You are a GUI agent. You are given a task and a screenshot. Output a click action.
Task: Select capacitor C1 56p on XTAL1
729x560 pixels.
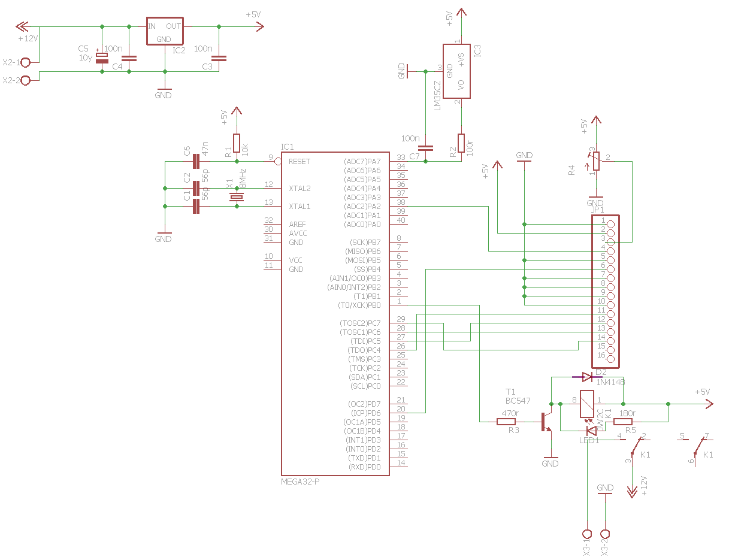click(x=195, y=206)
